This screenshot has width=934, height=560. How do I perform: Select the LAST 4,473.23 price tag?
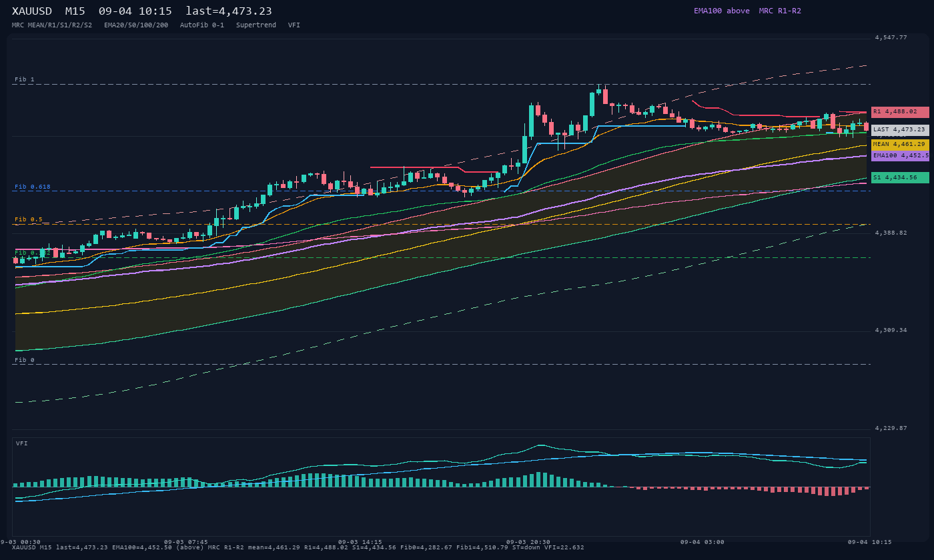tap(900, 130)
